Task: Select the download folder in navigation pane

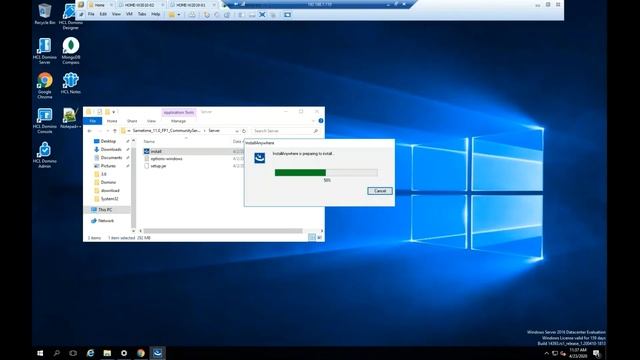Action: tap(110, 191)
